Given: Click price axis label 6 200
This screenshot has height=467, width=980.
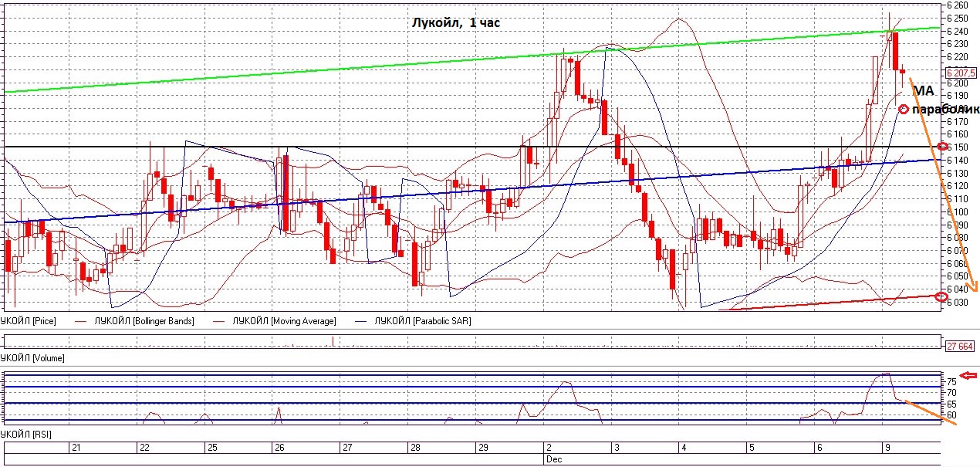Looking at the screenshot, I should (958, 83).
